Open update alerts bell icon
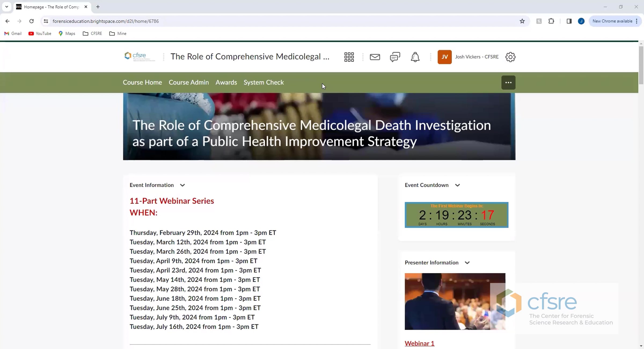The width and height of the screenshot is (644, 349). [x=415, y=57]
